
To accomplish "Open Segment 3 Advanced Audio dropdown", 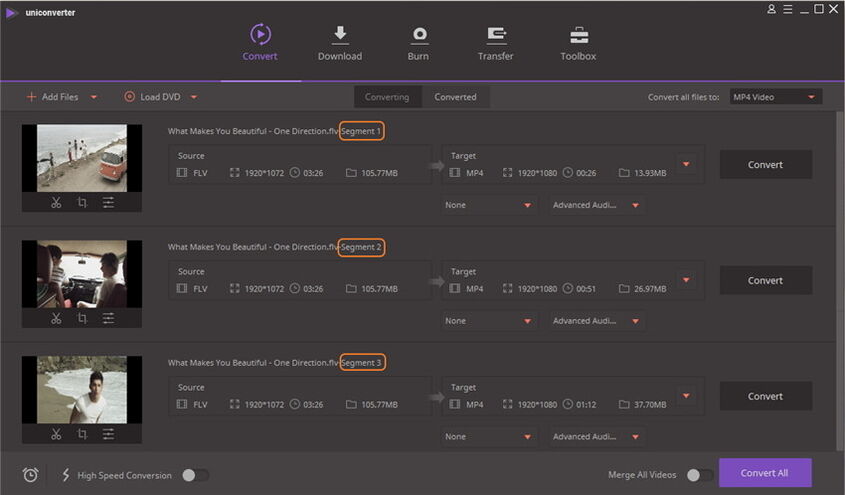I will click(596, 437).
